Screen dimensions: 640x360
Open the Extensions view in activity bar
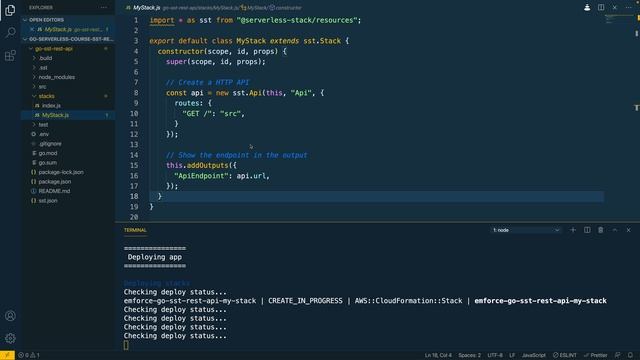point(10,55)
